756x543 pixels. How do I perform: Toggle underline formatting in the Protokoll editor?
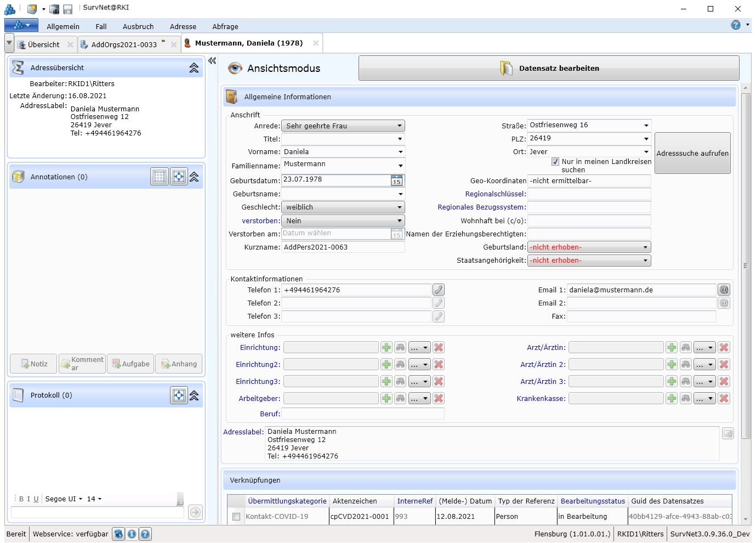point(36,499)
